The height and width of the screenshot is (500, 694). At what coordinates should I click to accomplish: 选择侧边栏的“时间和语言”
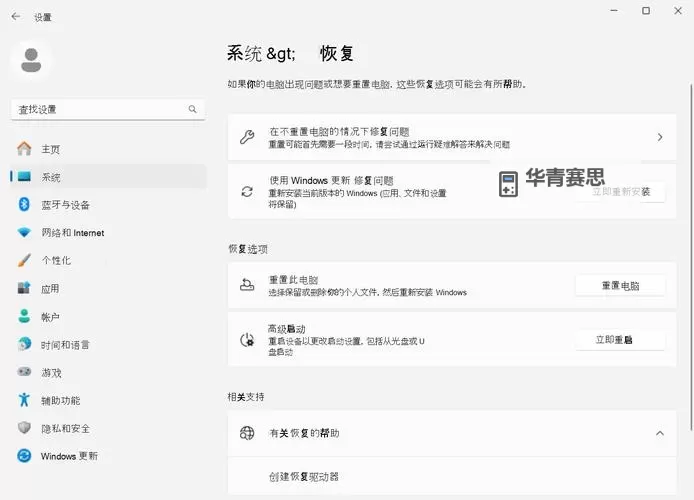pyautogui.click(x=65, y=344)
